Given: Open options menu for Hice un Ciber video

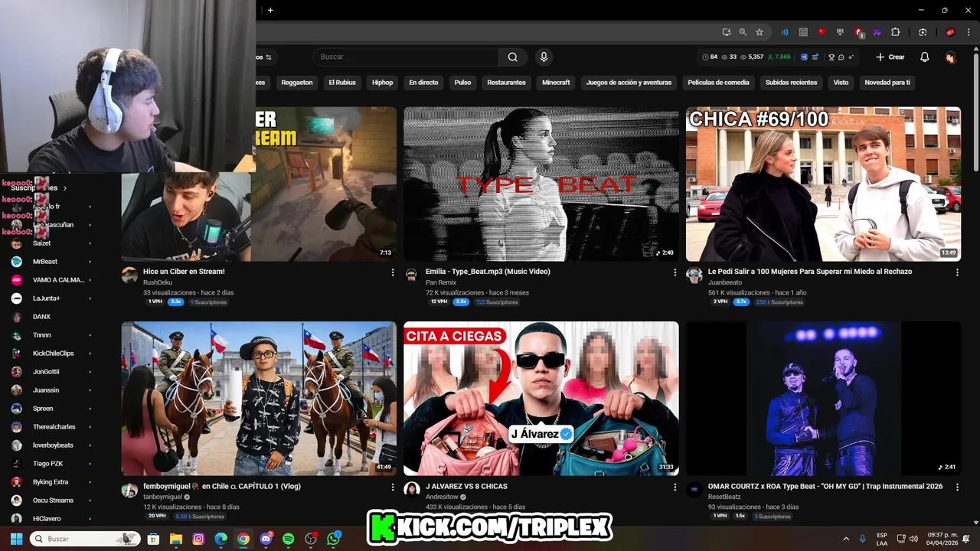Looking at the screenshot, I should coord(392,272).
